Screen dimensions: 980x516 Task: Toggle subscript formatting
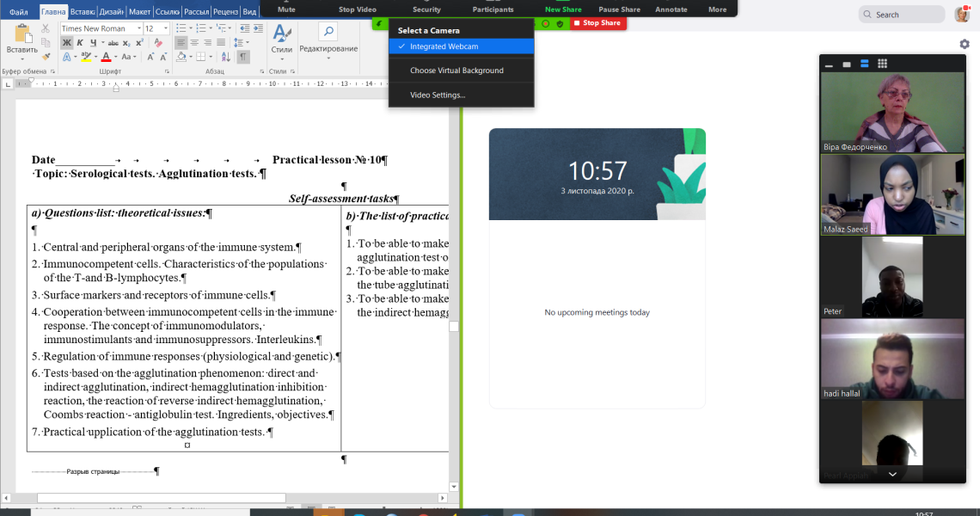[x=126, y=43]
